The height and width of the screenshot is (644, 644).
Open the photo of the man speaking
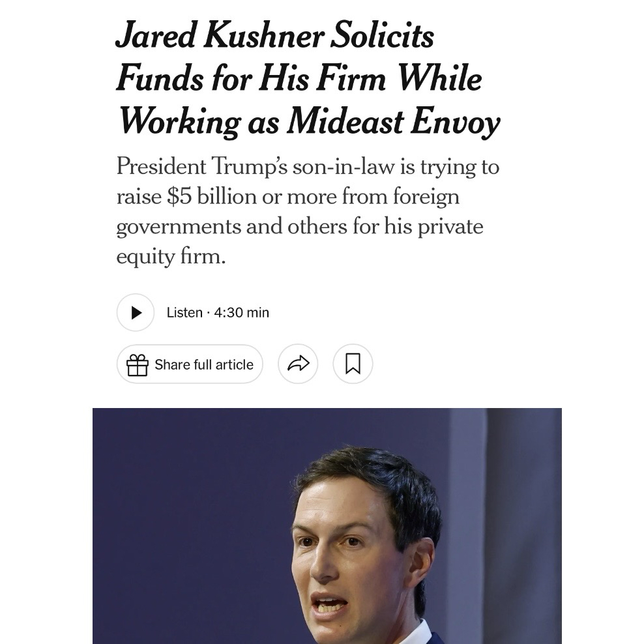365,541
